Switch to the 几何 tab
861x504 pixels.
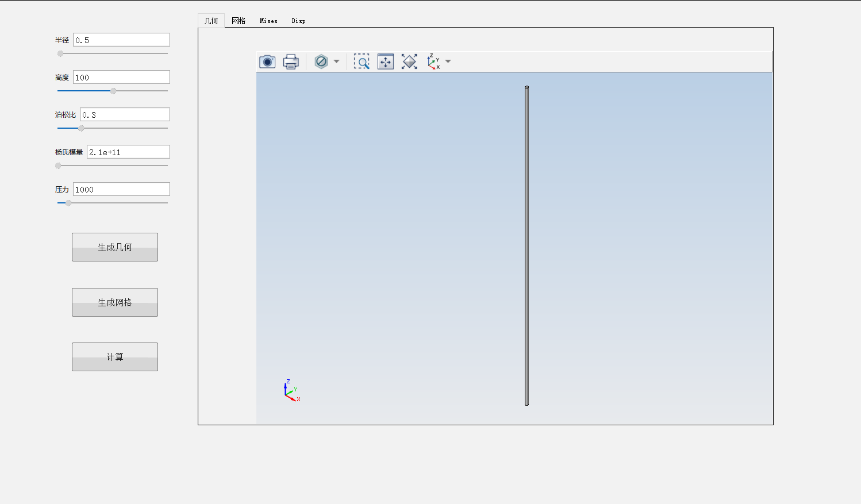click(x=212, y=21)
